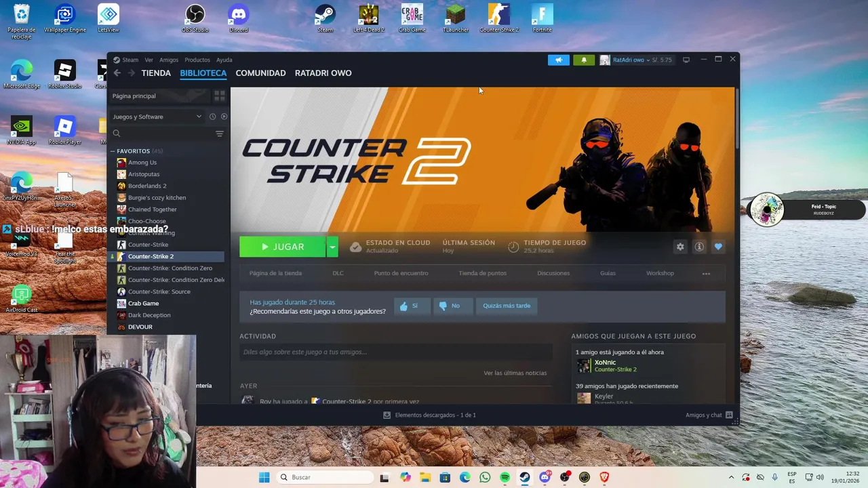Open the Guías link
The width and height of the screenshot is (868, 488).
pyautogui.click(x=608, y=273)
